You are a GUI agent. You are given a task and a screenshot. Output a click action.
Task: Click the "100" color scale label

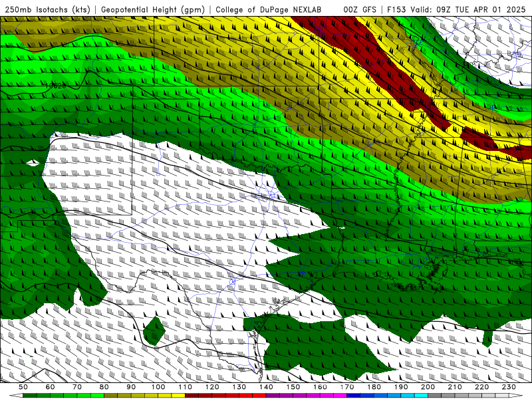coord(158,387)
